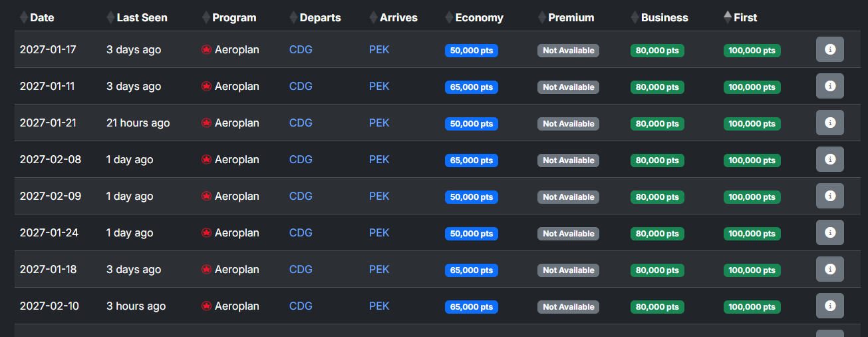The width and height of the screenshot is (868, 337).
Task: Sort table by Program column
Action: point(233,18)
